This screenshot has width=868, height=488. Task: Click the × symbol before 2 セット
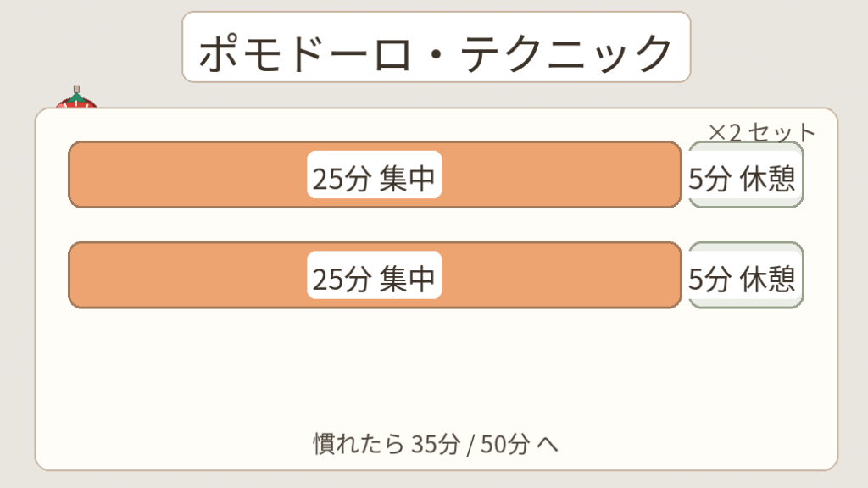[716, 133]
